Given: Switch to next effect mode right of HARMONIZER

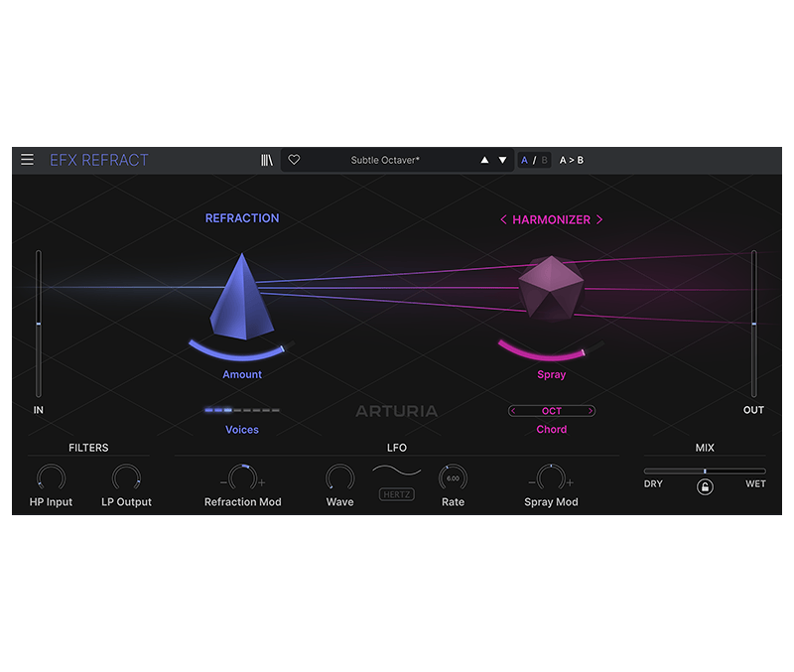Looking at the screenshot, I should [x=599, y=219].
